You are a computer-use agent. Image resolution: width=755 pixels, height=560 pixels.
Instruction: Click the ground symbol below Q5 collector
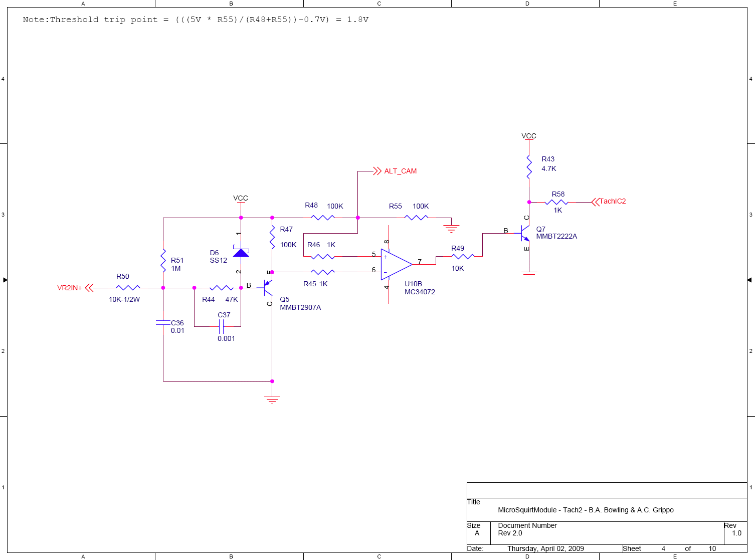click(272, 400)
